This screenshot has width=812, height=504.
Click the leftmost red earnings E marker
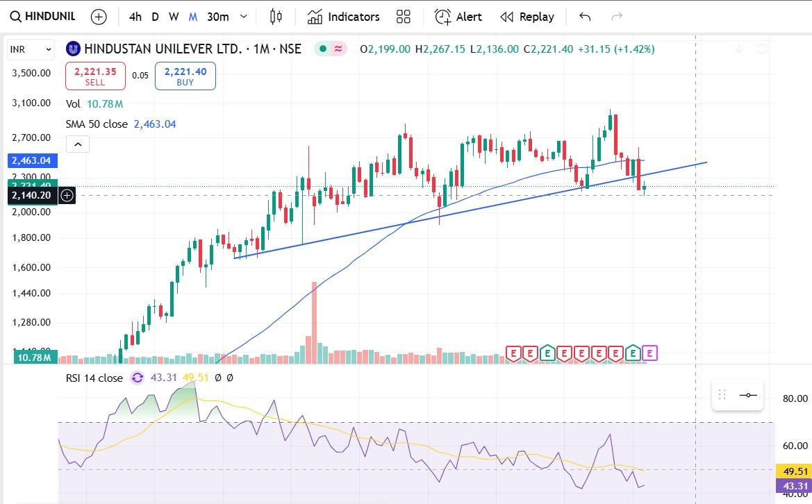tap(513, 353)
